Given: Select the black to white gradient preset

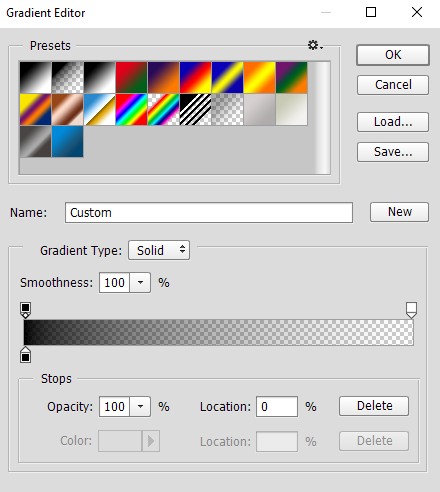Looking at the screenshot, I should pos(35,77).
